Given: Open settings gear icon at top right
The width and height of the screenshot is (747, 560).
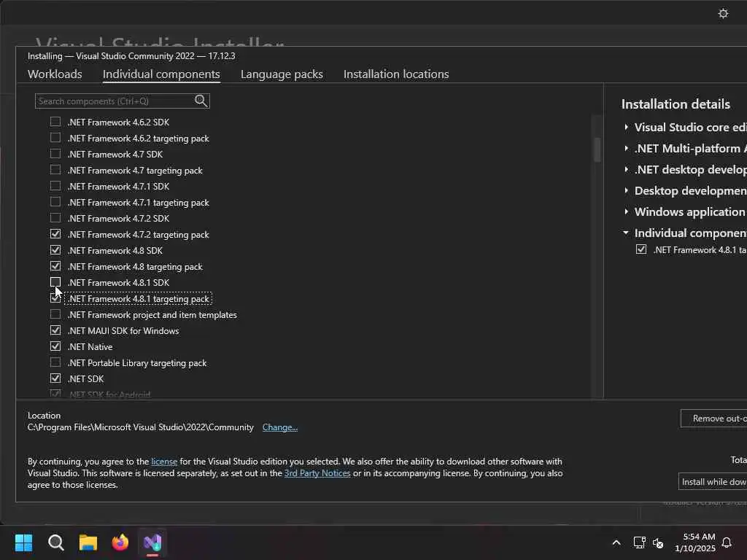Looking at the screenshot, I should [723, 13].
